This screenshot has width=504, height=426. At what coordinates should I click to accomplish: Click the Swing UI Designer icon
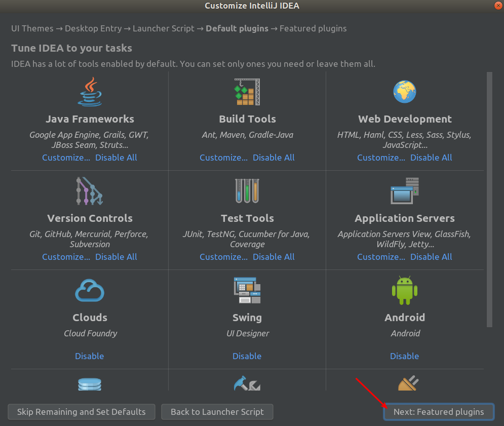point(247,290)
